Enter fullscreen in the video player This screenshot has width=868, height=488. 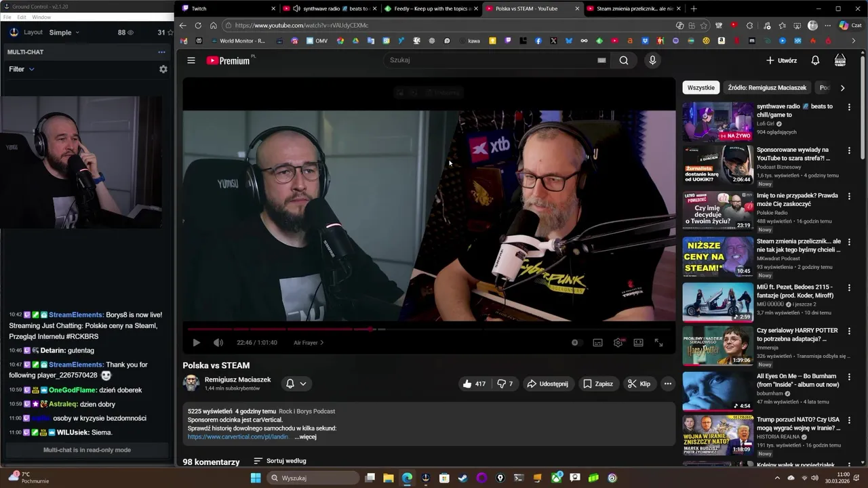coord(658,343)
